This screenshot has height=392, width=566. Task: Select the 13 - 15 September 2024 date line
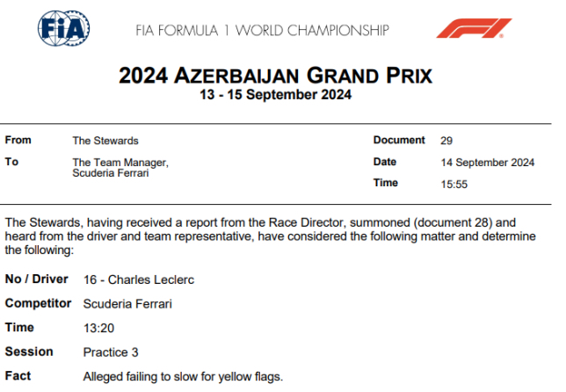[275, 95]
